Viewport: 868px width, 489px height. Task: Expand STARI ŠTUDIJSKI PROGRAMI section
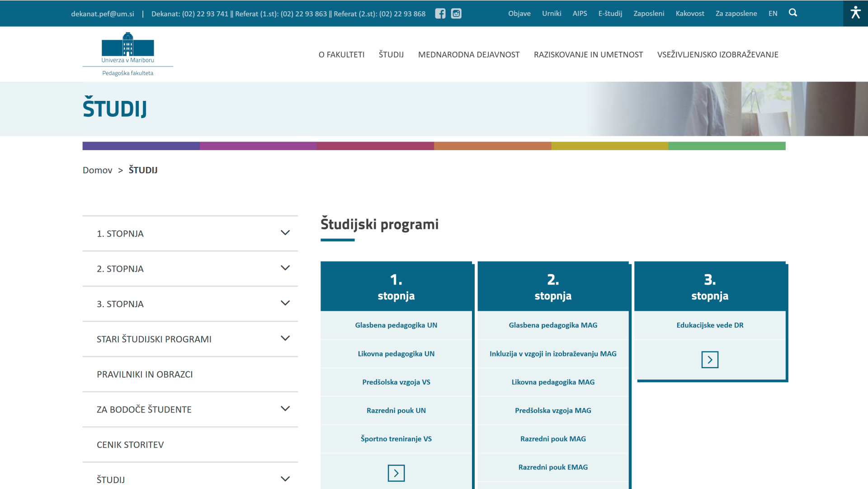[x=285, y=338]
